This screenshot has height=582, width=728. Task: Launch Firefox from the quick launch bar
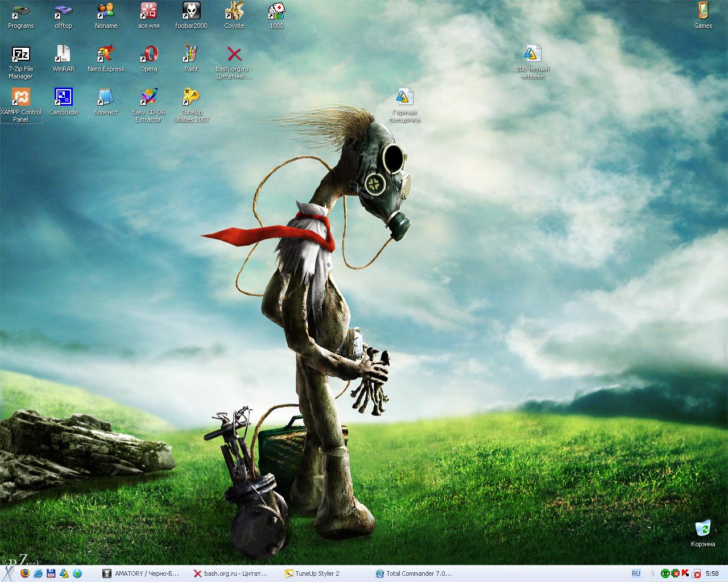[x=24, y=573]
